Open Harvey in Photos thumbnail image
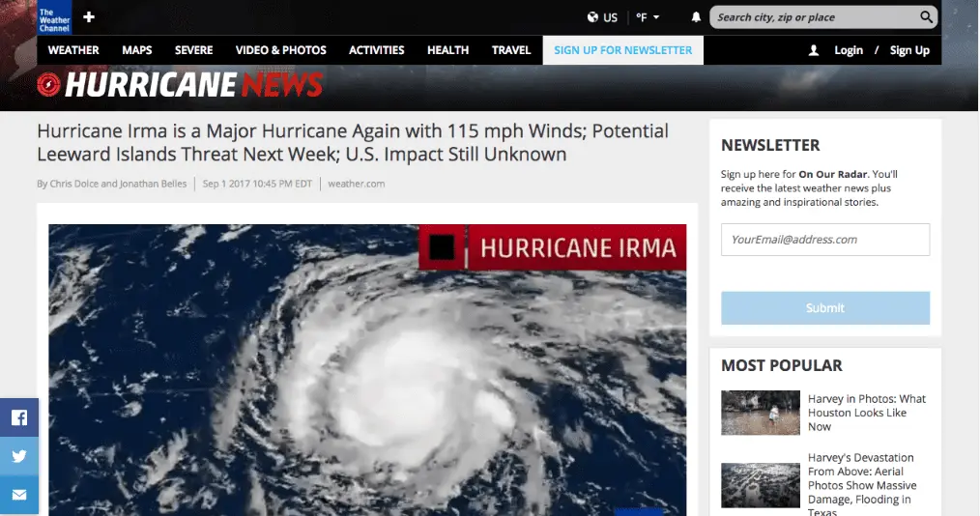 coord(760,413)
